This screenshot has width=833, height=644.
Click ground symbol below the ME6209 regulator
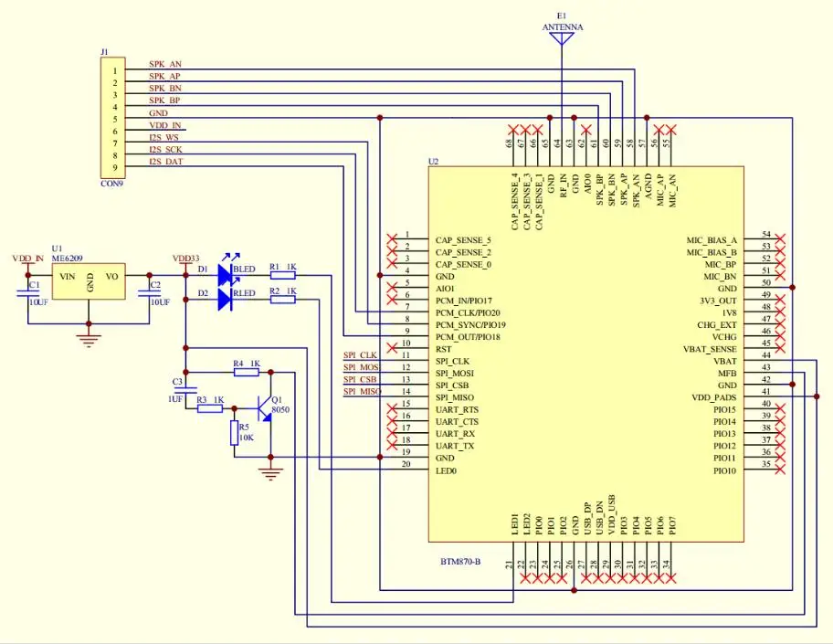coord(89,339)
